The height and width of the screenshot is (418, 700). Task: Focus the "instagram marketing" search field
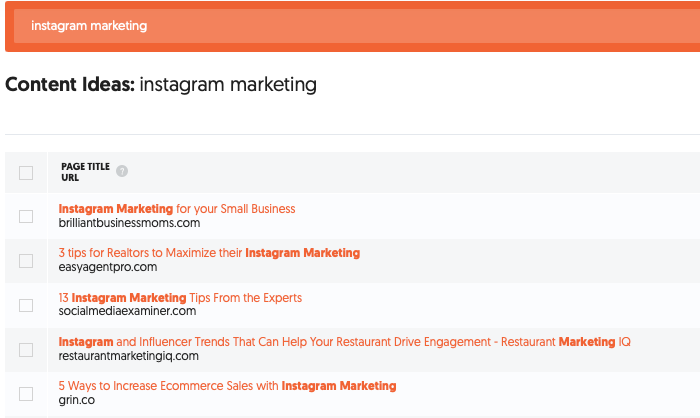(x=350, y=26)
